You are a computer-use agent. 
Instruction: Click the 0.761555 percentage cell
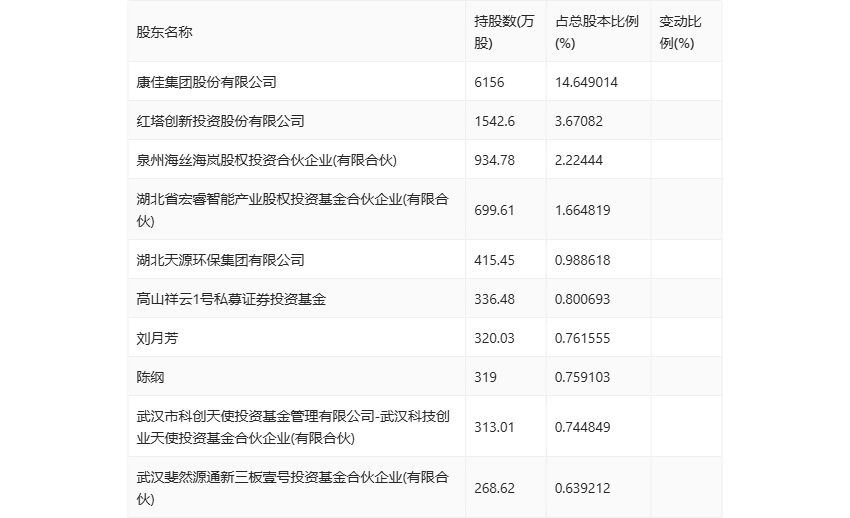(x=582, y=338)
